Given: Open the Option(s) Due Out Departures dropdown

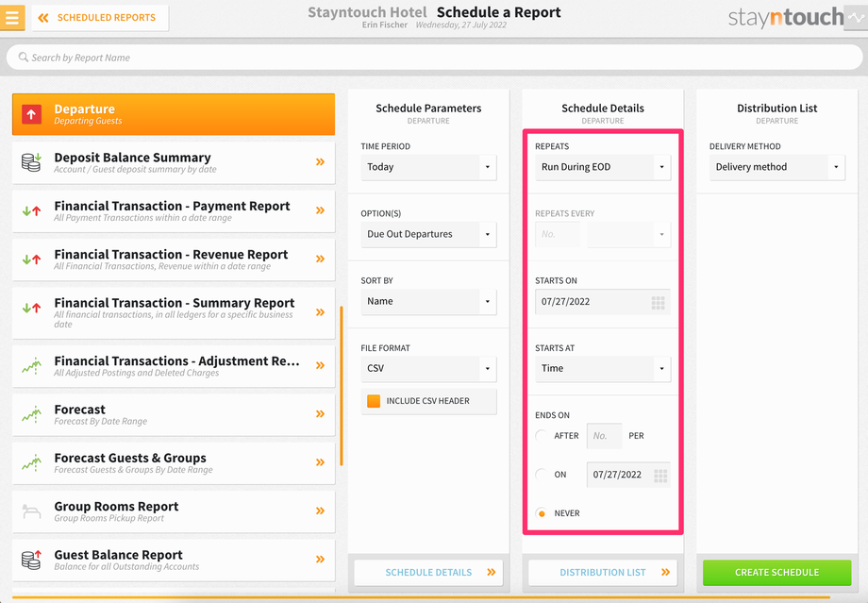Looking at the screenshot, I should click(x=428, y=234).
